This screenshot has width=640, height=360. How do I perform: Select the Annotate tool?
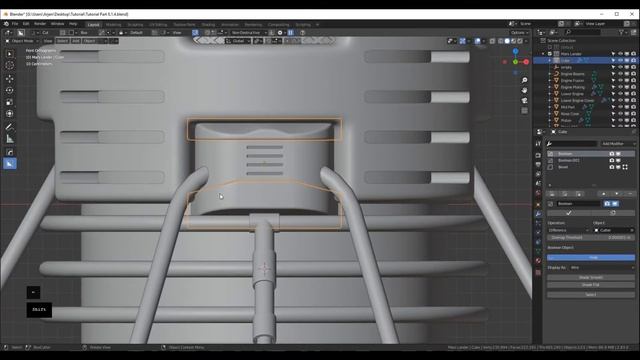pos(10,127)
